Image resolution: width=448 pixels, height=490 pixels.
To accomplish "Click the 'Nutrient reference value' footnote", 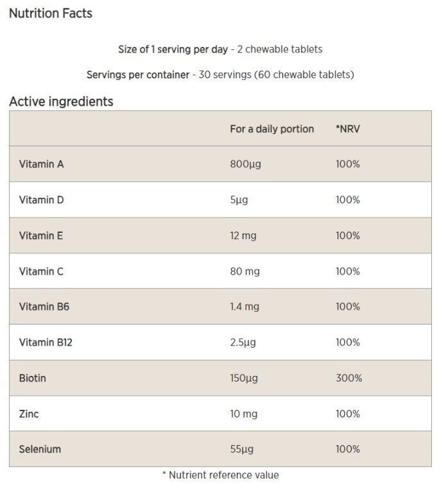I will (x=220, y=475).
